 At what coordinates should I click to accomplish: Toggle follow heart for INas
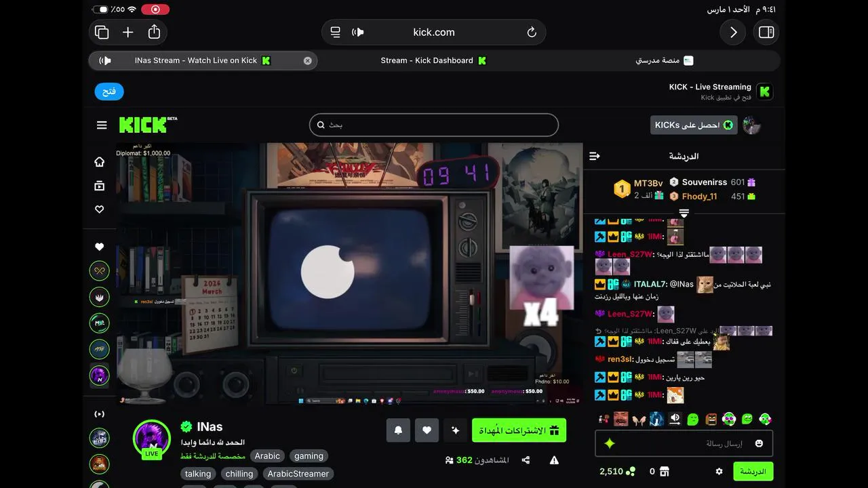(x=427, y=430)
